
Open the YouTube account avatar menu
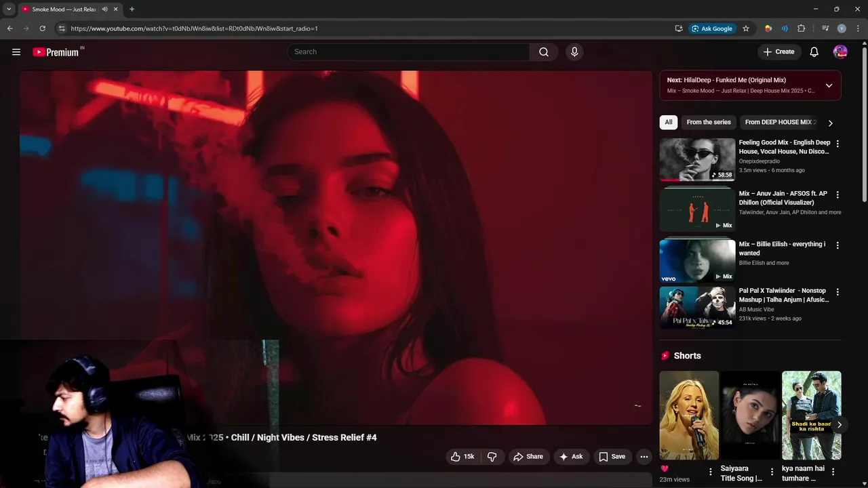pos(840,52)
